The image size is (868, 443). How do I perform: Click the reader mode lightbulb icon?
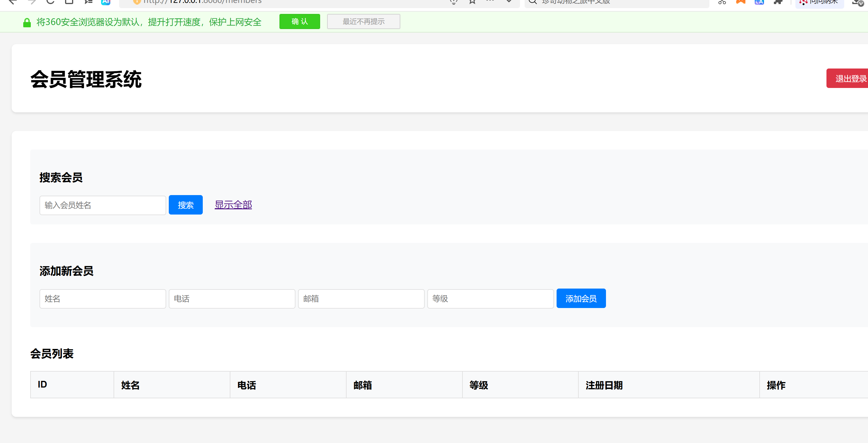pyautogui.click(x=454, y=2)
